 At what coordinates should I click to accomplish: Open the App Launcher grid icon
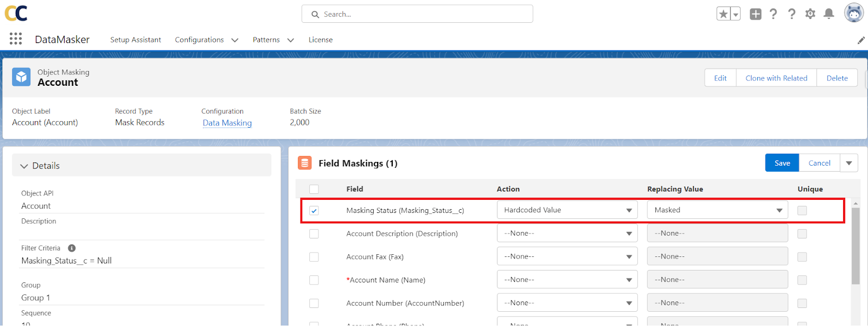pos(16,39)
